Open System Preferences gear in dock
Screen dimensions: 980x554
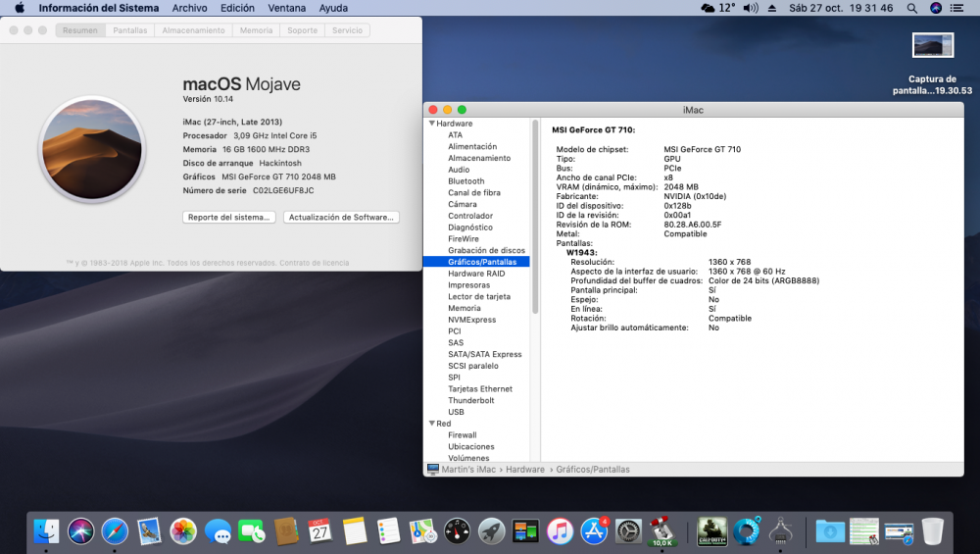(628, 531)
